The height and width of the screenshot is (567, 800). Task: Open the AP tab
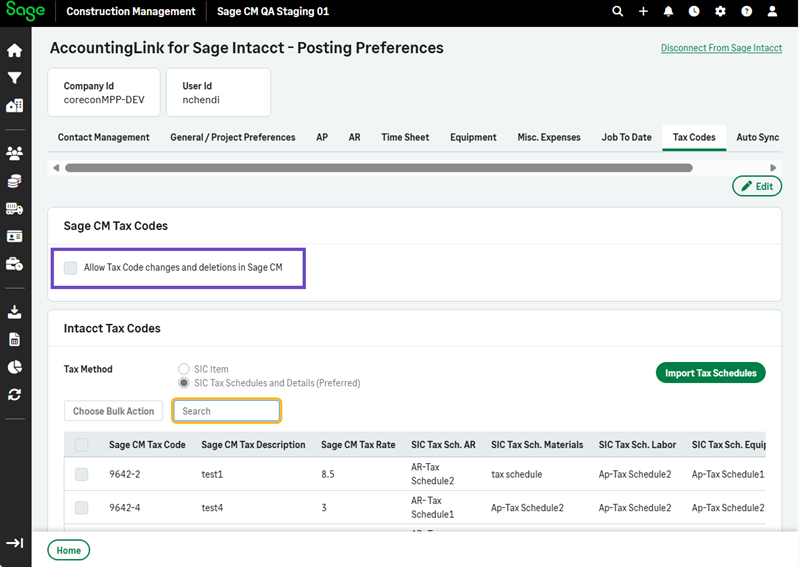(322, 137)
